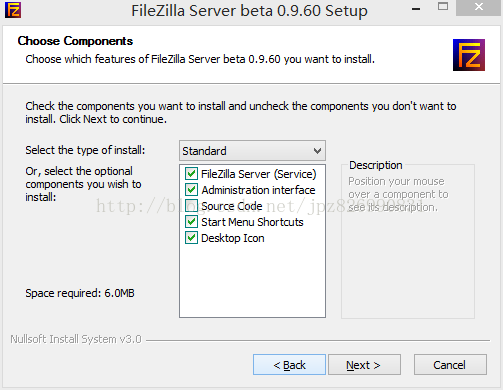Uncheck Start Menu Shortcuts checkbox
Screen dimensions: 503x390
point(191,222)
